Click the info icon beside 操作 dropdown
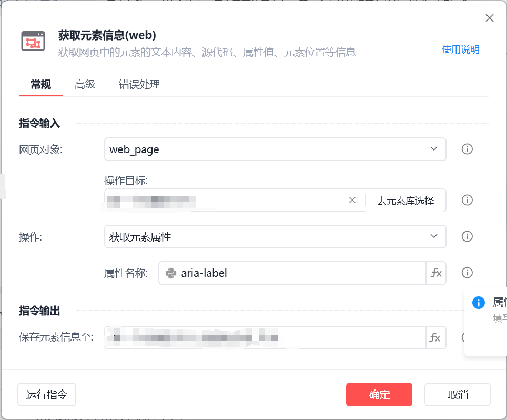The height and width of the screenshot is (420, 507). point(467,236)
